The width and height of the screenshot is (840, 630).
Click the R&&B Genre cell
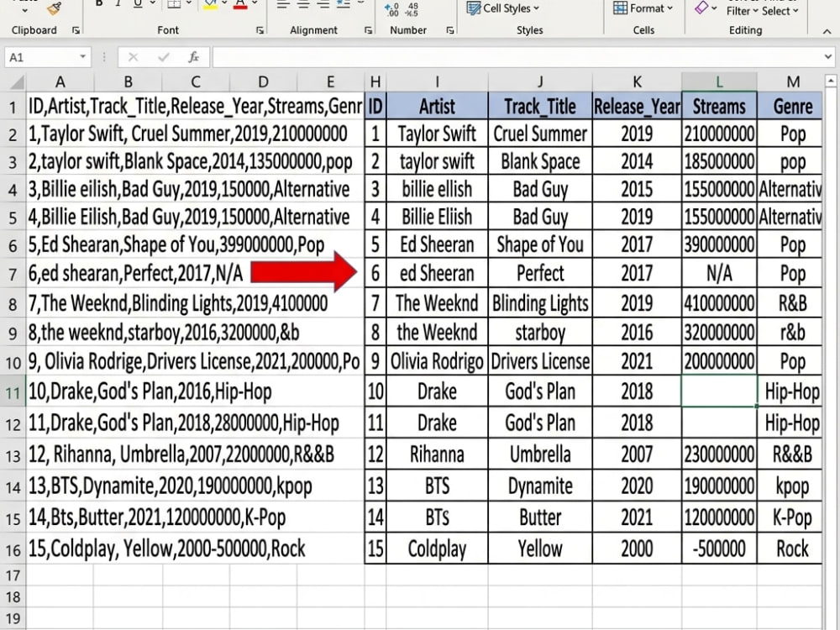point(790,454)
